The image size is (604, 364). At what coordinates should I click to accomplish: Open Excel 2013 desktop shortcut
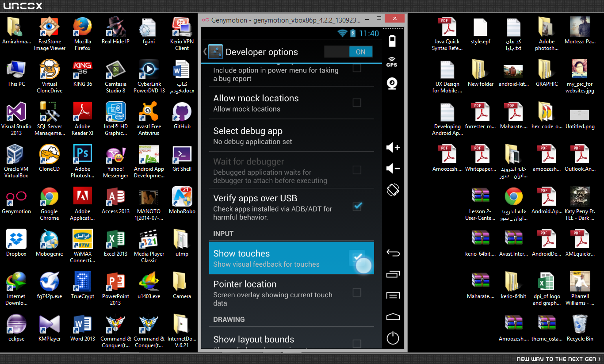coord(115,240)
